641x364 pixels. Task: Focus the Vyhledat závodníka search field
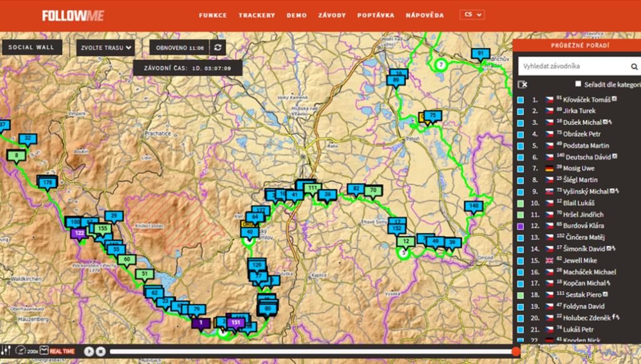click(x=573, y=66)
